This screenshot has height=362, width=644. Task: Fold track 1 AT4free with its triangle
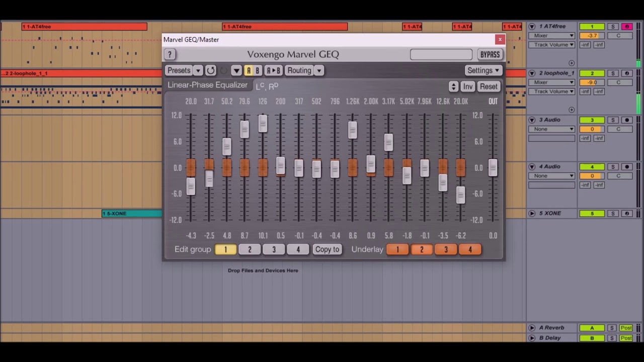pyautogui.click(x=532, y=26)
